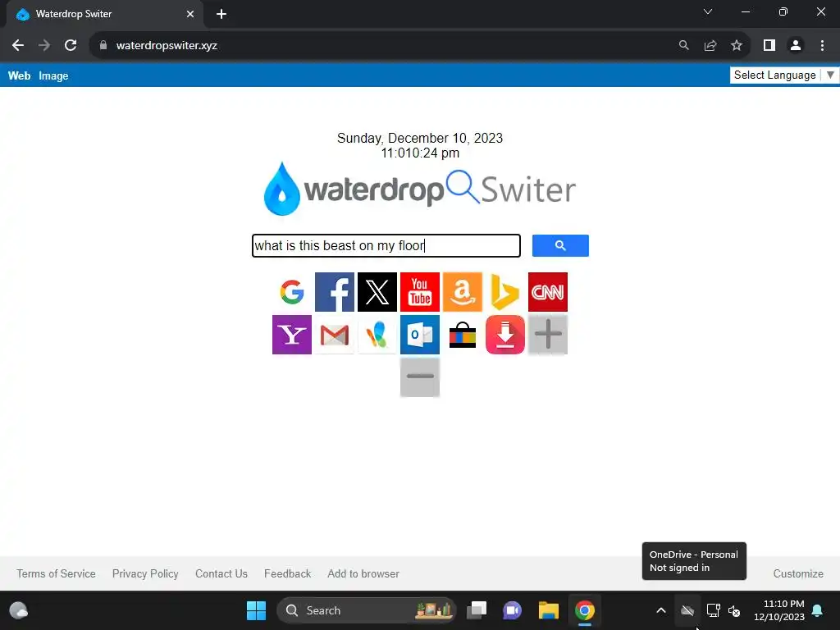The image size is (840, 630).
Task: Open the Windows Start menu
Action: tap(256, 610)
